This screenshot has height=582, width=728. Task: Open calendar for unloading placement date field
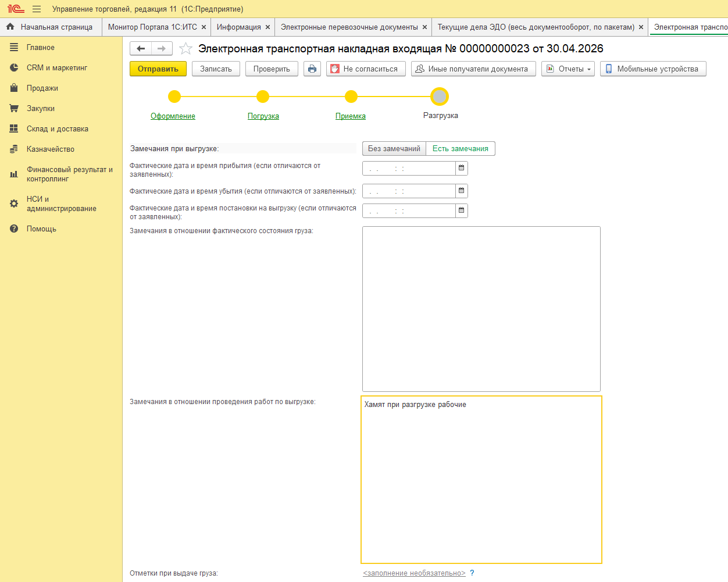point(461,210)
